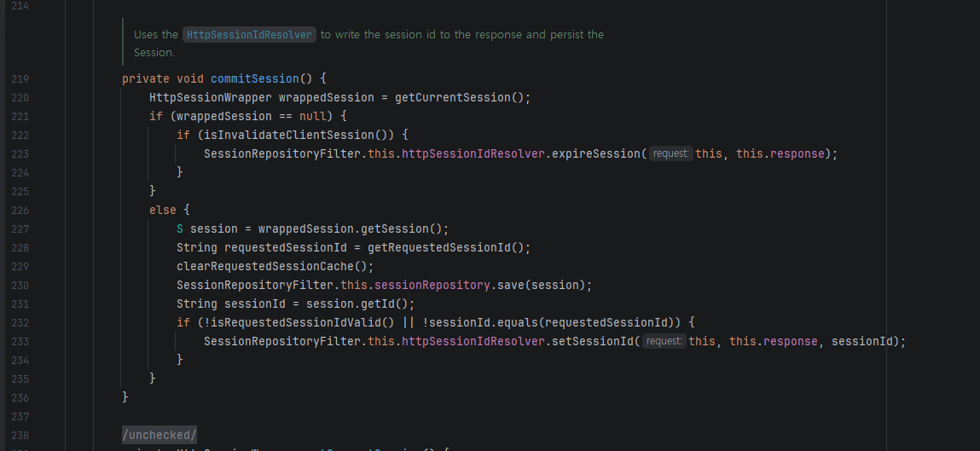
Task: Click the else keyword on line 226
Action: tap(163, 210)
